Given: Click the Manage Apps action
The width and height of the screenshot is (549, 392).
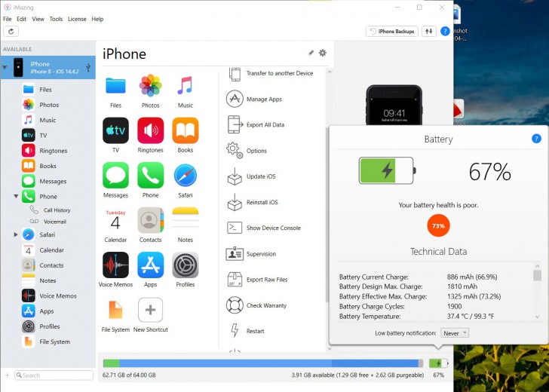Looking at the screenshot, I should [254, 99].
